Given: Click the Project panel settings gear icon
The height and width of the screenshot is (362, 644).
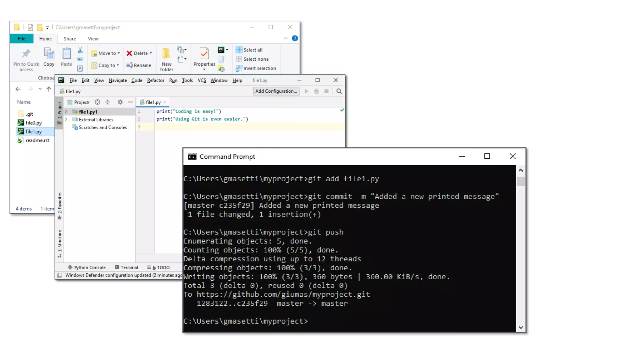Looking at the screenshot, I should 120,102.
